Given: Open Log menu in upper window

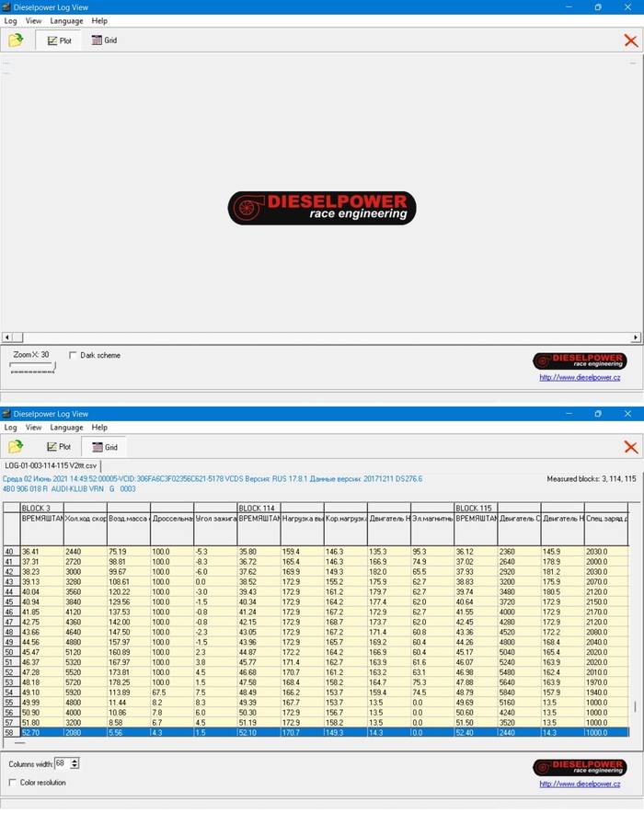Looking at the screenshot, I should point(10,21).
